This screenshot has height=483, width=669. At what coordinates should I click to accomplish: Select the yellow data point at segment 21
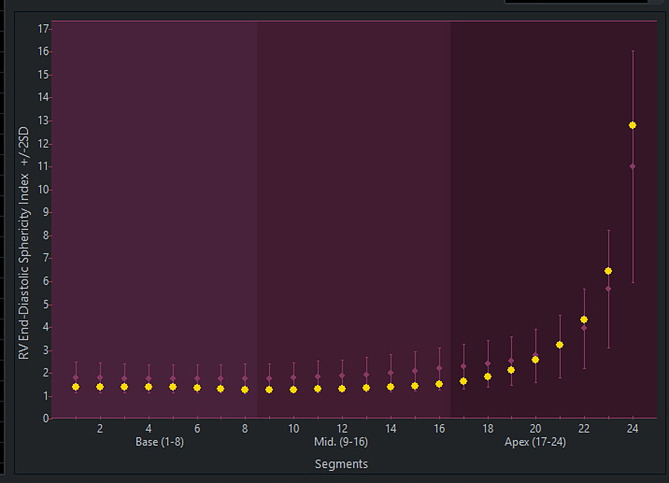pos(559,345)
